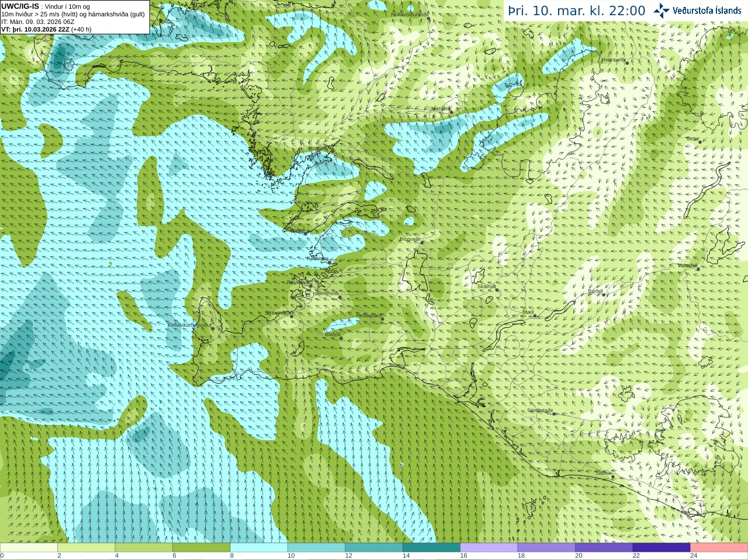748x560 pixels.
Task: Select the 8–10 m/s light cyan legend swatch
Action: [x=259, y=548]
